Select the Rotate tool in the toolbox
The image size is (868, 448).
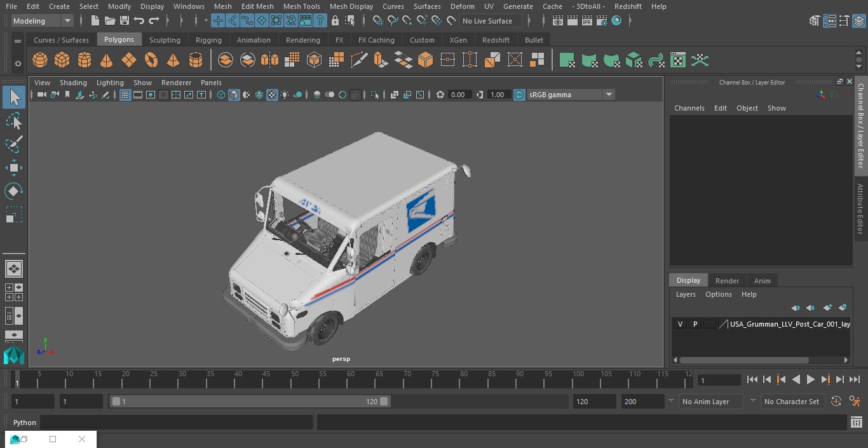coord(13,191)
